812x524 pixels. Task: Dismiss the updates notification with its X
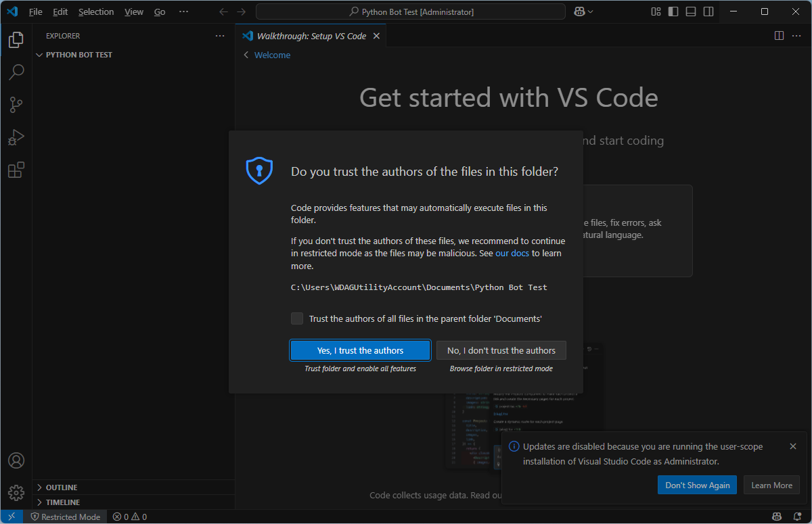pos(793,446)
